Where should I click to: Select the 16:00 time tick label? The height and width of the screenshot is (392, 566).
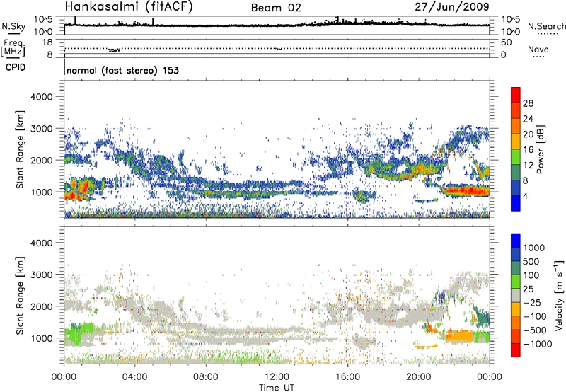click(x=348, y=377)
